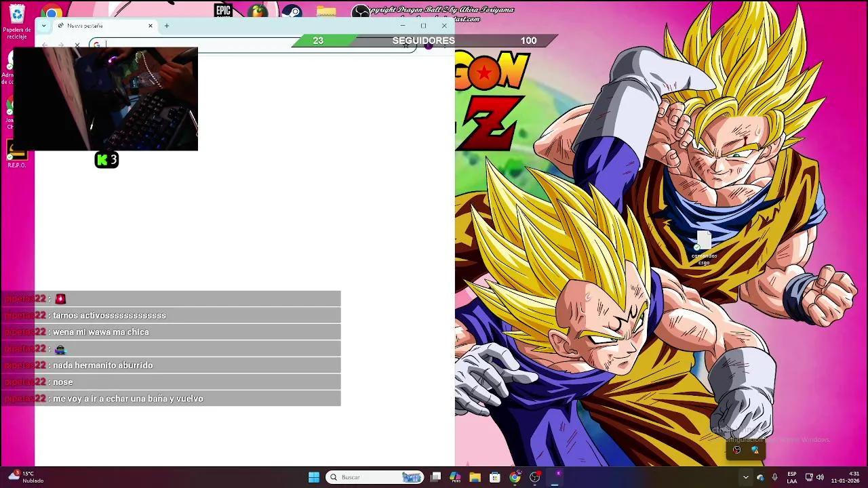This screenshot has height=488, width=868.
Task: Click Chrome's back navigation arrow
Action: point(45,45)
